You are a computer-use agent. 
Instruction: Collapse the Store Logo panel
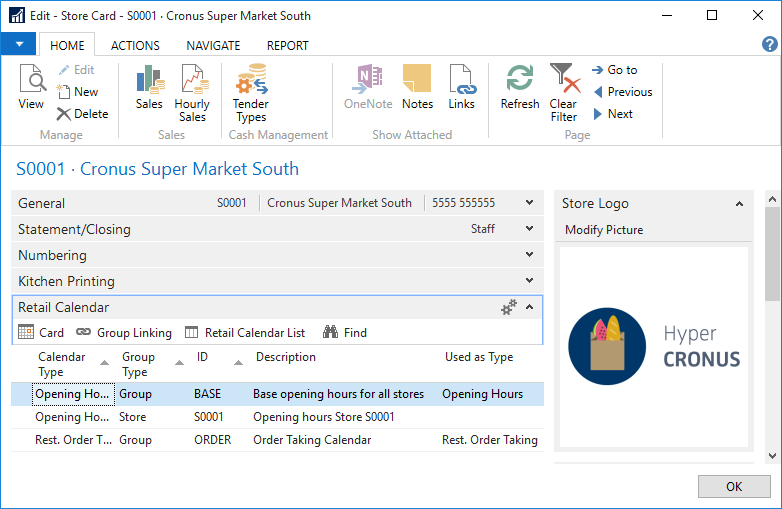739,204
